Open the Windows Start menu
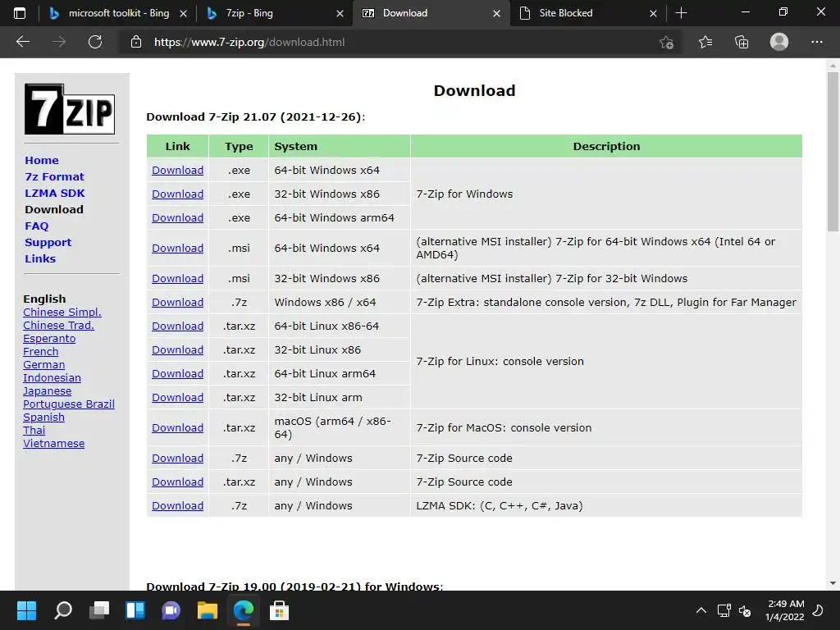 point(26,610)
